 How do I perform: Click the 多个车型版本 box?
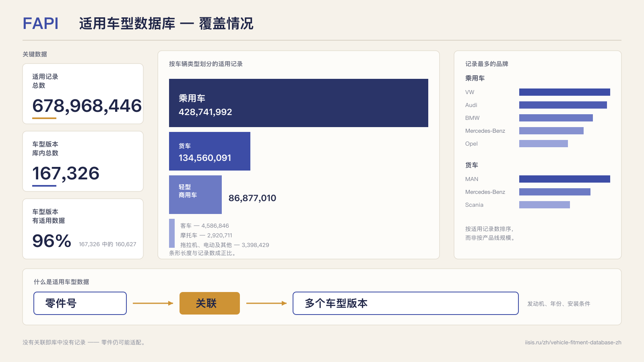coord(406,303)
